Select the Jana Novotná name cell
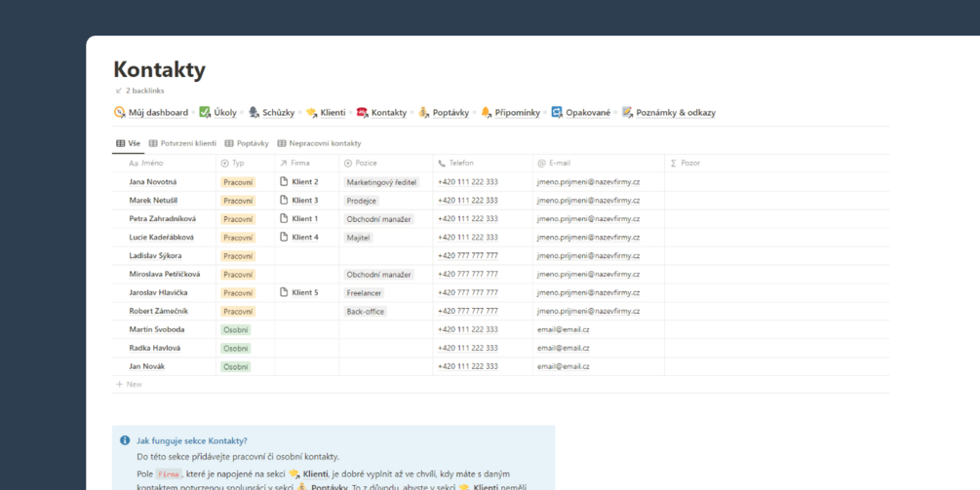This screenshot has width=980, height=490. pos(164,182)
